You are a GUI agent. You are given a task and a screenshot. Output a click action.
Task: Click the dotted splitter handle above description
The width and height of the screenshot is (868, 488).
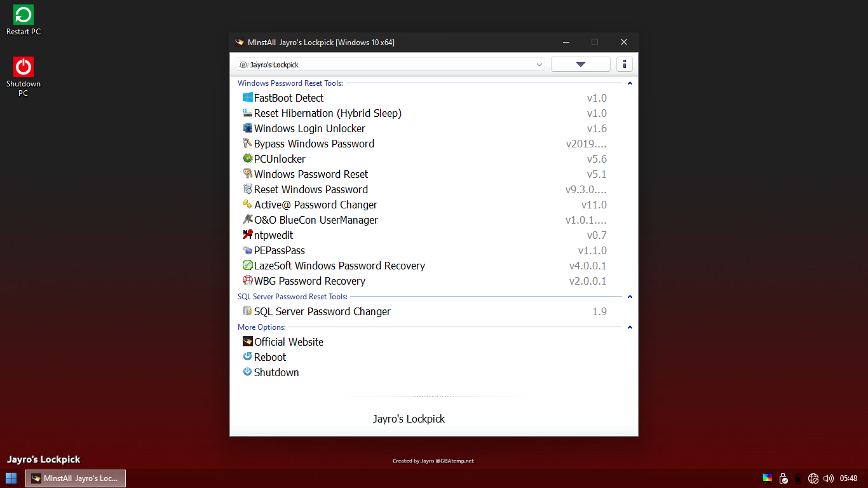tap(434, 396)
